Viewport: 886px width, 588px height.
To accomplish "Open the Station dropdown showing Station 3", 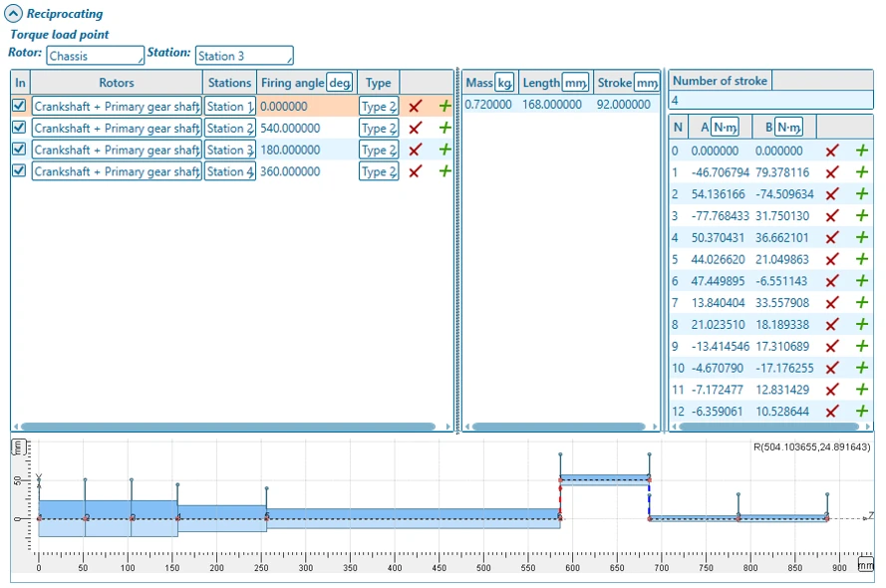I will 244,56.
